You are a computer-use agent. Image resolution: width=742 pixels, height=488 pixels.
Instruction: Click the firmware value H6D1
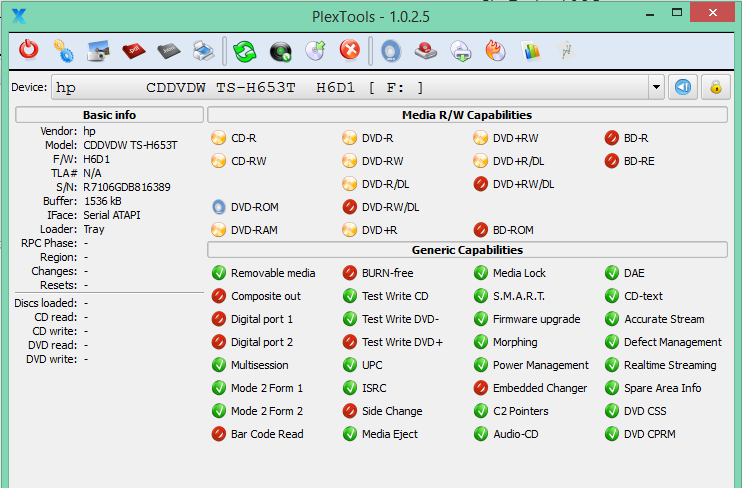pyautogui.click(x=97, y=160)
